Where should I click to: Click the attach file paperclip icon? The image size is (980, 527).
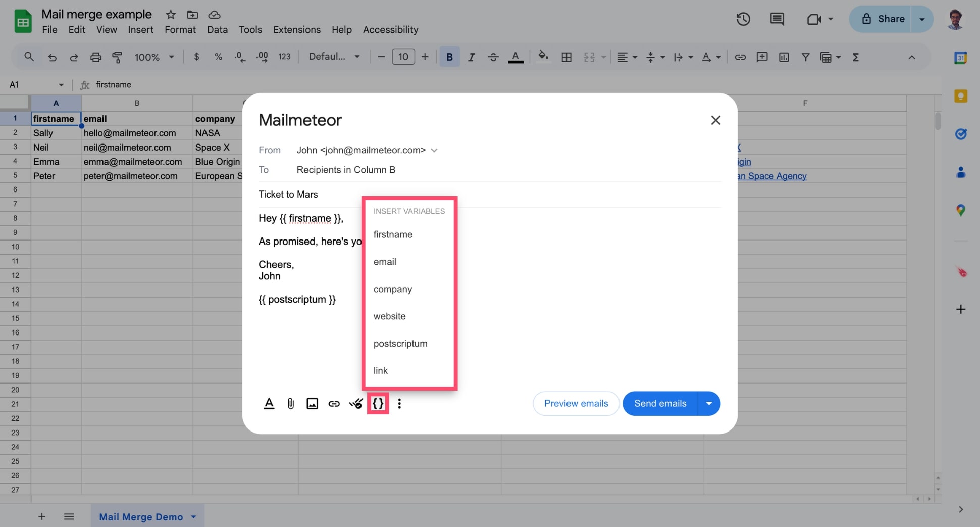[x=291, y=403]
